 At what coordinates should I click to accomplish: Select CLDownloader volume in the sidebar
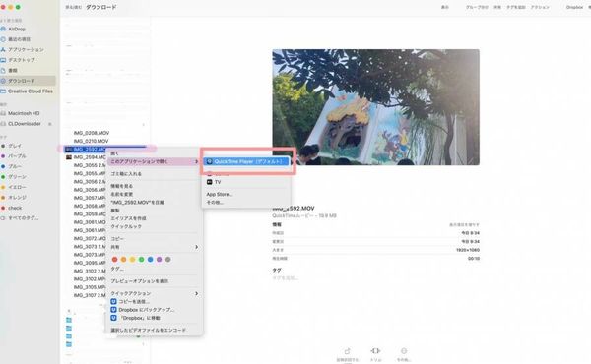[x=25, y=124]
